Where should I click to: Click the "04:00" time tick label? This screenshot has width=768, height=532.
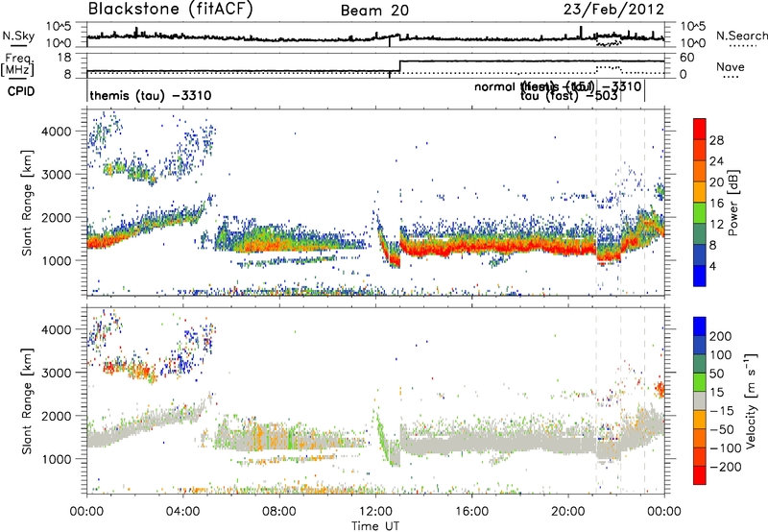pyautogui.click(x=183, y=512)
